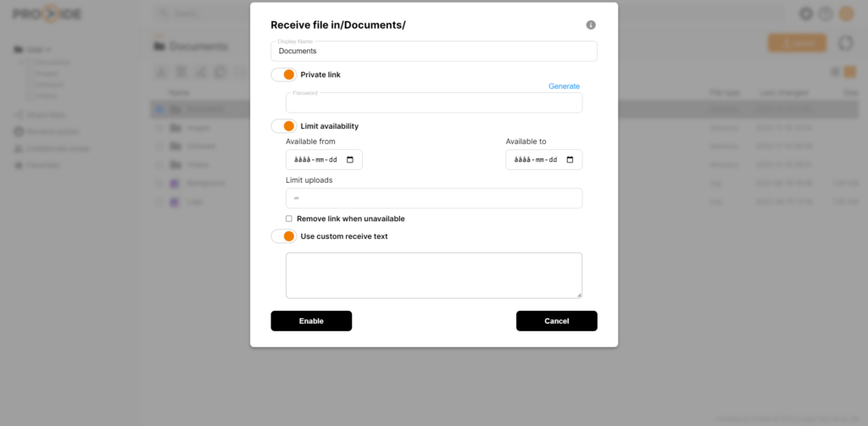Click the info icon in dialog header

pos(591,25)
